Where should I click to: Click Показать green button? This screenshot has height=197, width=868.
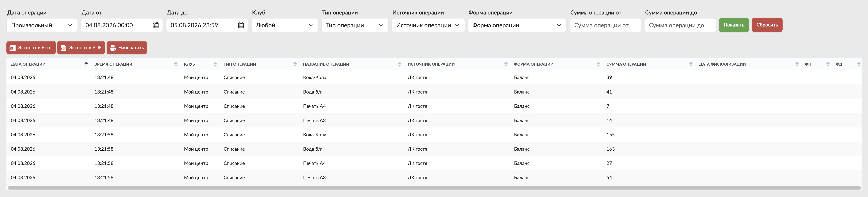tap(734, 25)
